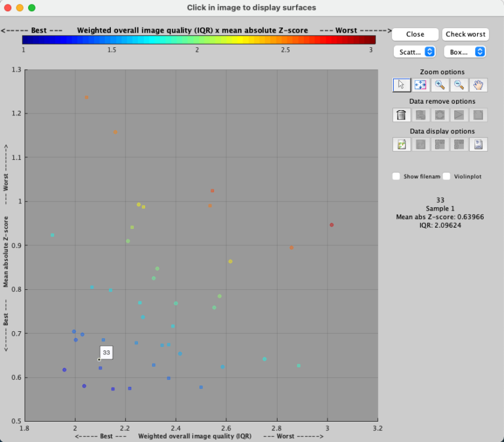Screen dimensions: 504x442
Task: Click the trash can remove-data icon
Action: pyautogui.click(x=402, y=115)
